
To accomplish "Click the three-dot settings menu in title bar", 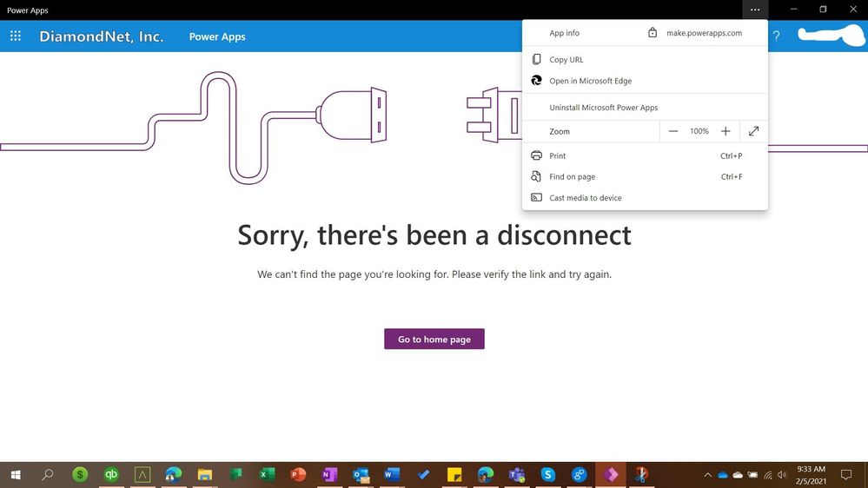I will click(755, 10).
